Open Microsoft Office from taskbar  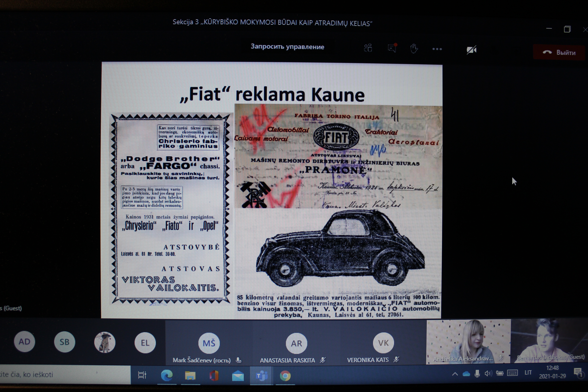coord(214,376)
